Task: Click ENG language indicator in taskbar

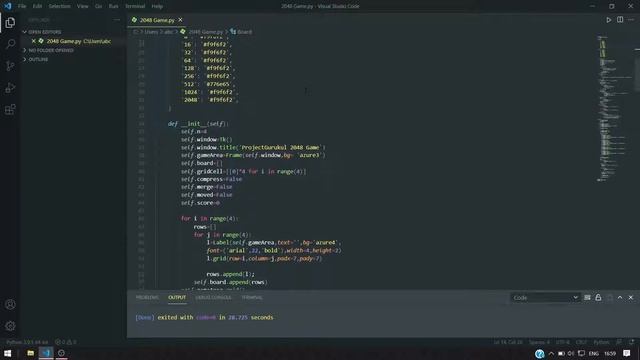Action: [594, 353]
